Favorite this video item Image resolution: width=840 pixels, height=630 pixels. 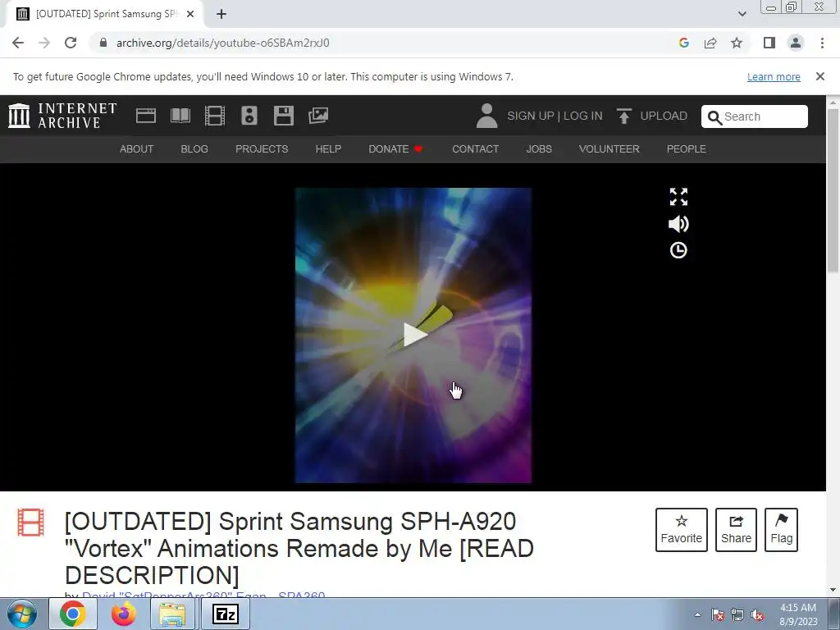[682, 530]
